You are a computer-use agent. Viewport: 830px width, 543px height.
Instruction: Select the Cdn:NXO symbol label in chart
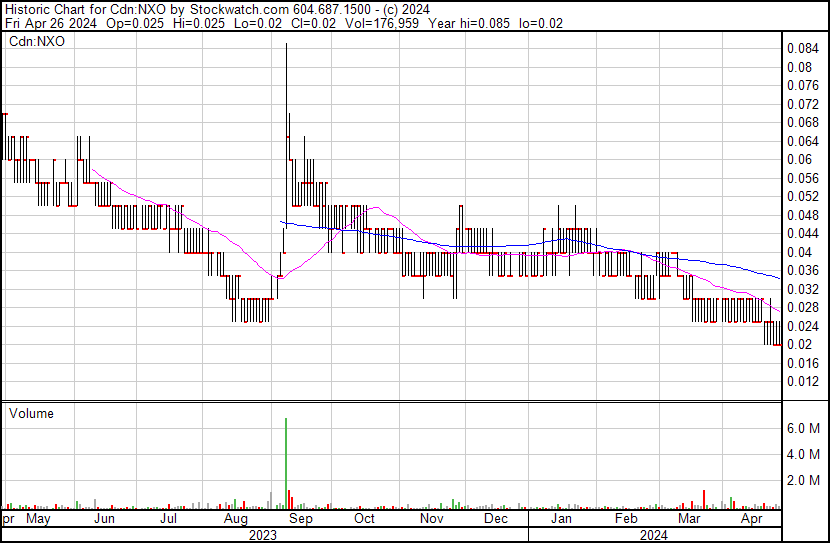pyautogui.click(x=37, y=42)
